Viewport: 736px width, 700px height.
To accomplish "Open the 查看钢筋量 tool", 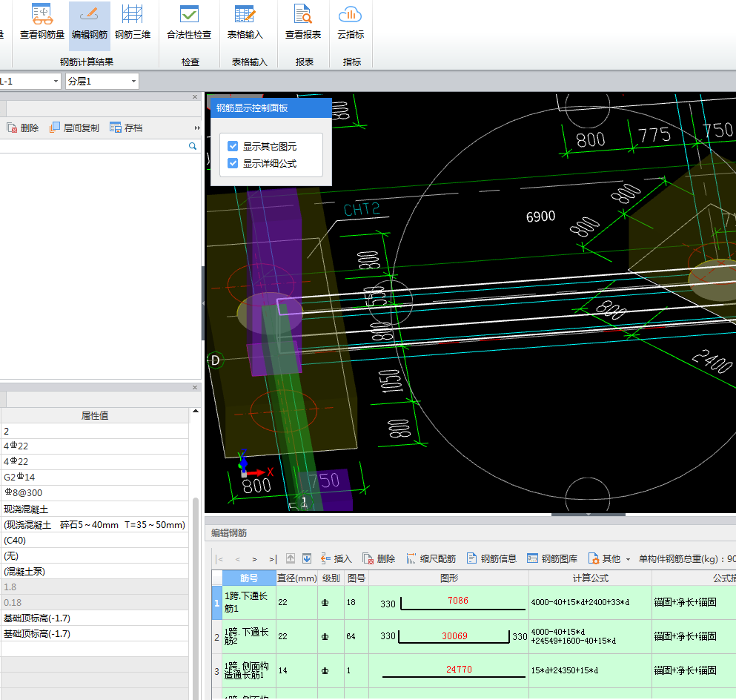I will tap(42, 22).
